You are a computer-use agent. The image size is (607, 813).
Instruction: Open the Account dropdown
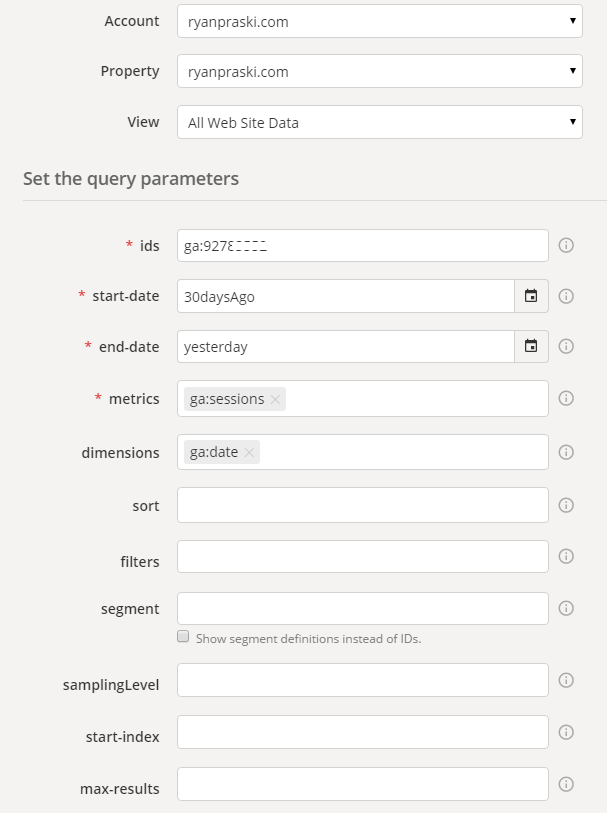pyautogui.click(x=380, y=21)
